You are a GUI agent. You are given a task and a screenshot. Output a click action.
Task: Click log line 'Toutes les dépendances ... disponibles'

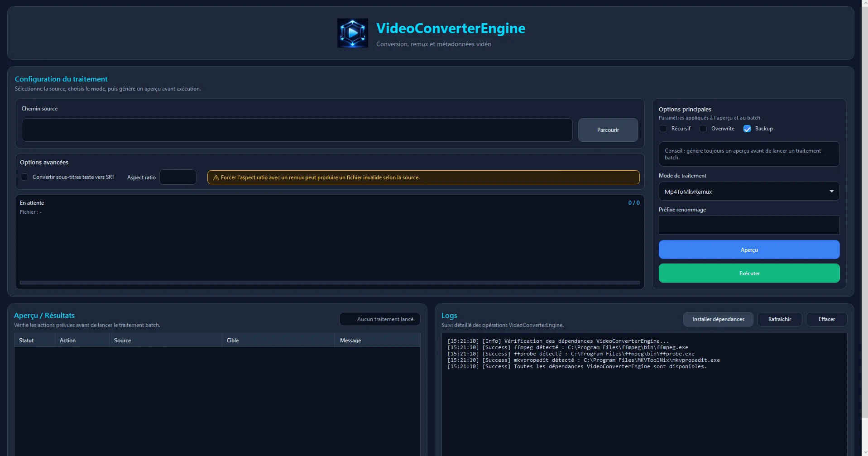pyautogui.click(x=577, y=366)
